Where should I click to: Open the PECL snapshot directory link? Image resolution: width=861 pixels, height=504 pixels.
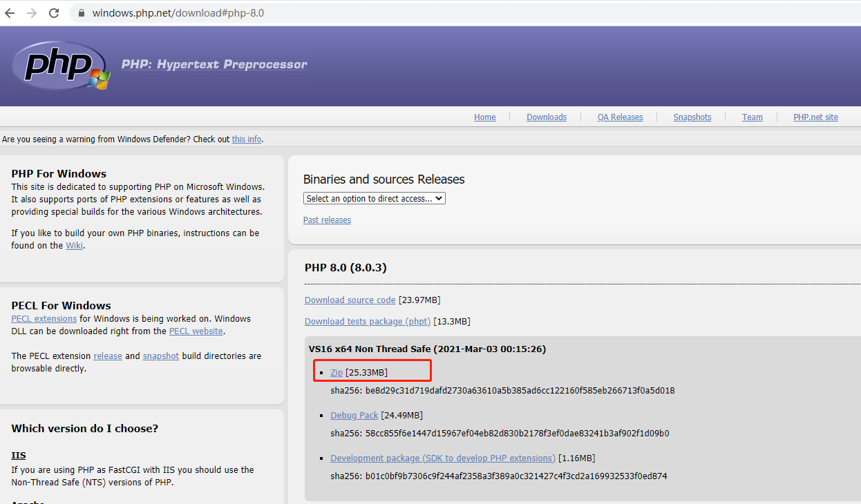click(161, 356)
